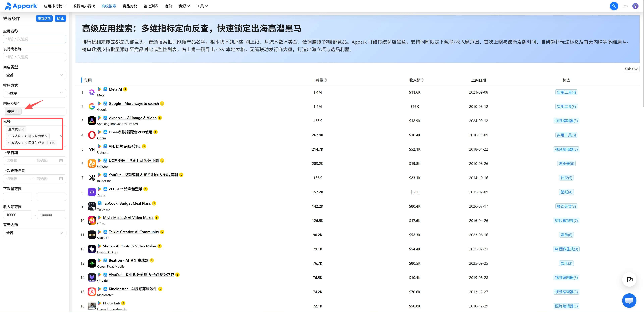644x313 pixels.
Task: Click the Google Play icon next to Meta AI
Action: tap(99, 89)
